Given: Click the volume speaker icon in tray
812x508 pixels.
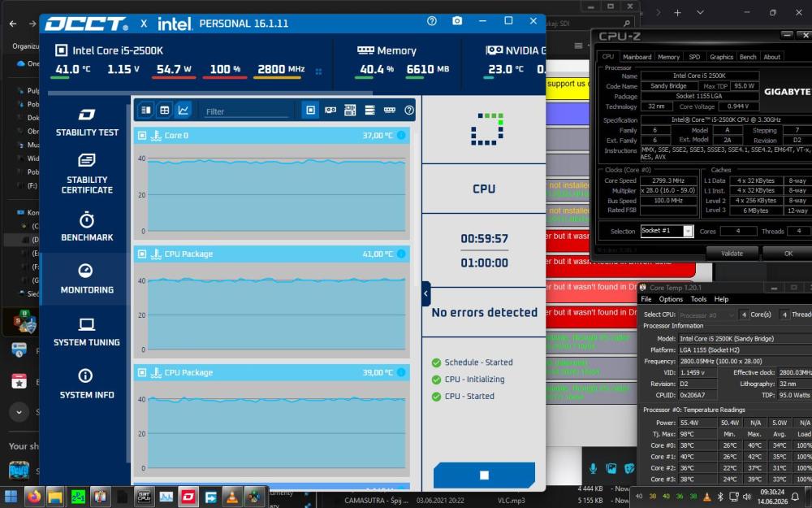Looking at the screenshot, I should click(x=747, y=497).
